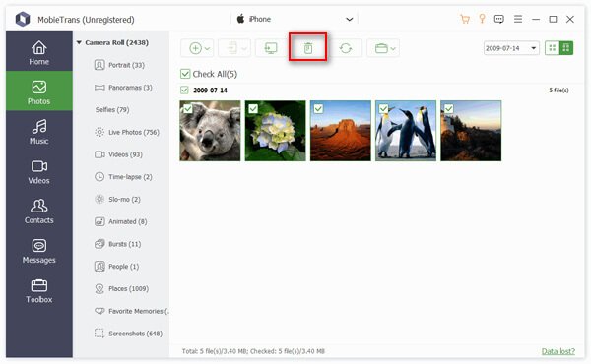Open the hamburger menu icon

point(518,19)
